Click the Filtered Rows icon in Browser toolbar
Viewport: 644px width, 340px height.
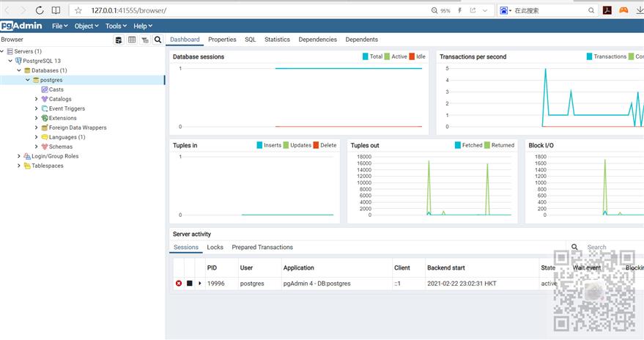pyautogui.click(x=145, y=40)
